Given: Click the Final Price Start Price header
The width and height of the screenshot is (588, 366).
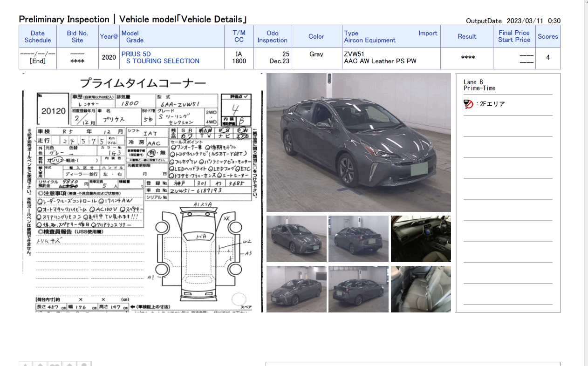Looking at the screenshot, I should tap(514, 36).
